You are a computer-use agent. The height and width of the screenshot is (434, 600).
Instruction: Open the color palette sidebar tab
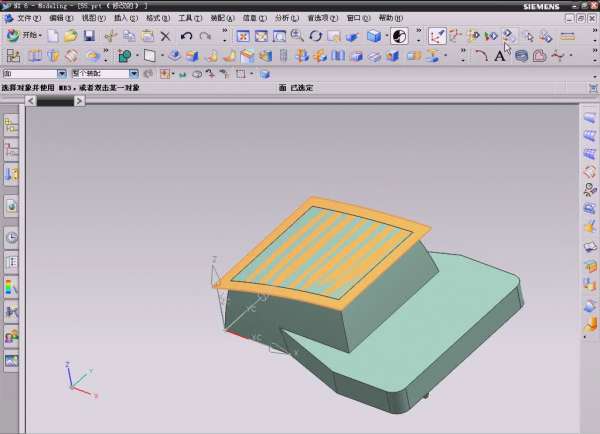coord(11,288)
